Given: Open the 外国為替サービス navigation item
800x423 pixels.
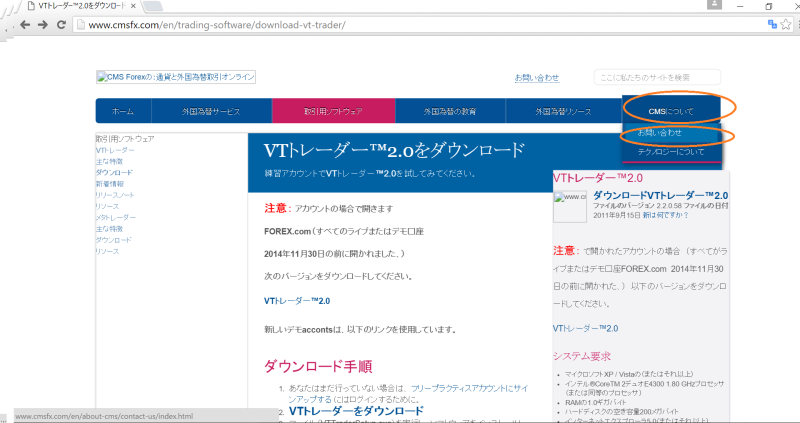Looking at the screenshot, I should coord(211,111).
